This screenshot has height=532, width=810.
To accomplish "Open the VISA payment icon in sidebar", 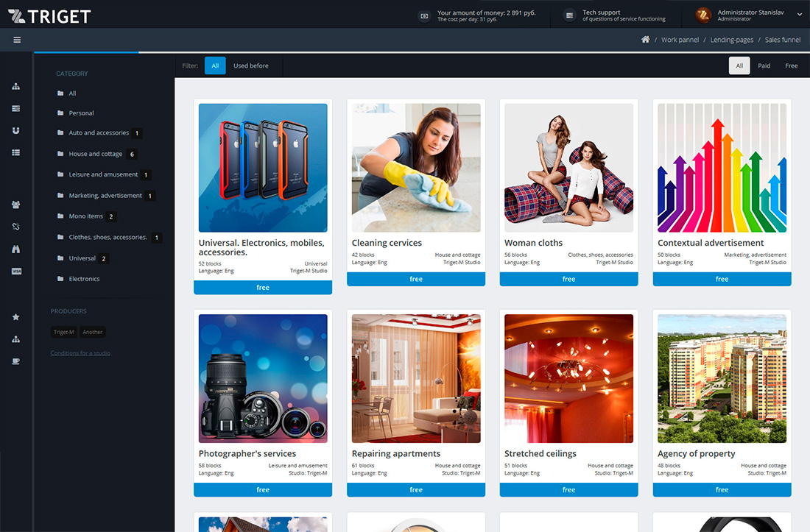I will 16,272.
